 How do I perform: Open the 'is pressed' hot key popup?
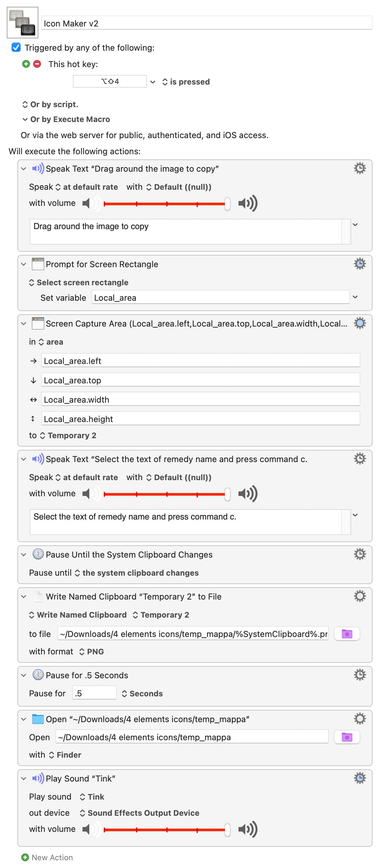[x=186, y=82]
